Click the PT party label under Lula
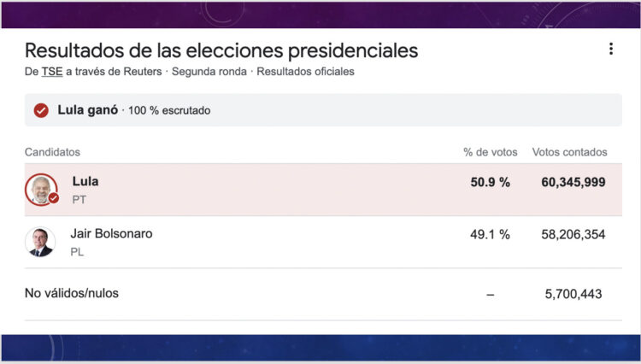641x364 pixels. (x=79, y=200)
